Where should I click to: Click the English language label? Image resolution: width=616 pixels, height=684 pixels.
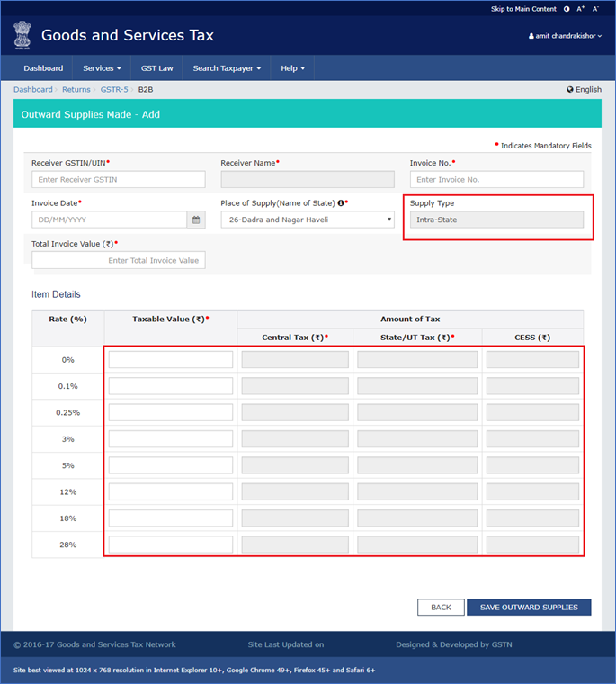click(588, 89)
